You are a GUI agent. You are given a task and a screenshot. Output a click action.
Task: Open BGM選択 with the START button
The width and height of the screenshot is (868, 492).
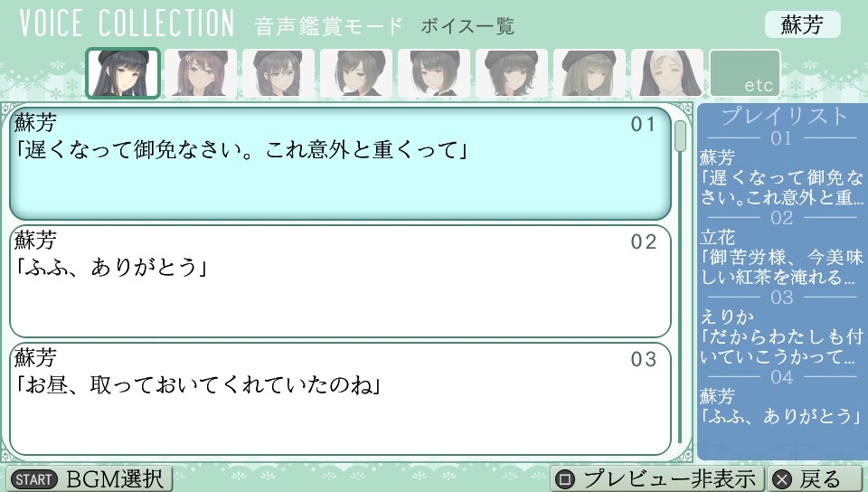89,478
